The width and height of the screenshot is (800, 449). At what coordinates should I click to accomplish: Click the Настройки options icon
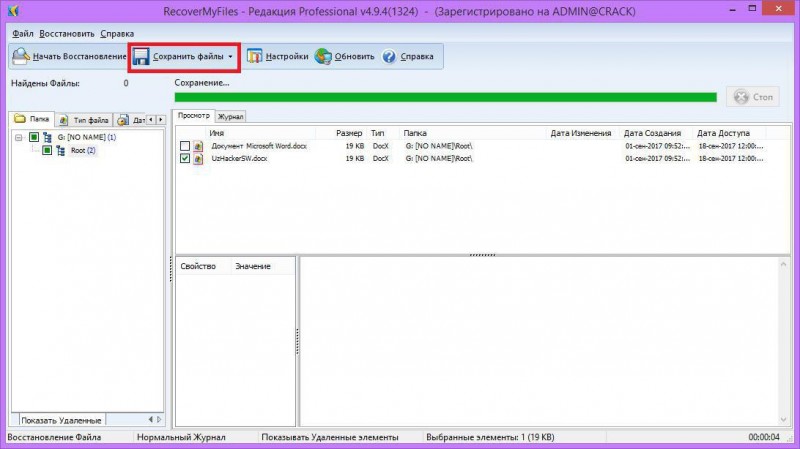254,56
